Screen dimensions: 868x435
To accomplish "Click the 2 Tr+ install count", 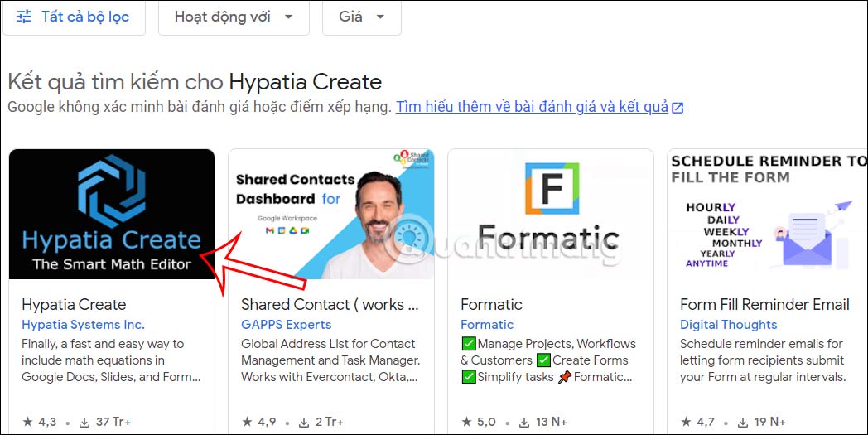I will pos(330,422).
